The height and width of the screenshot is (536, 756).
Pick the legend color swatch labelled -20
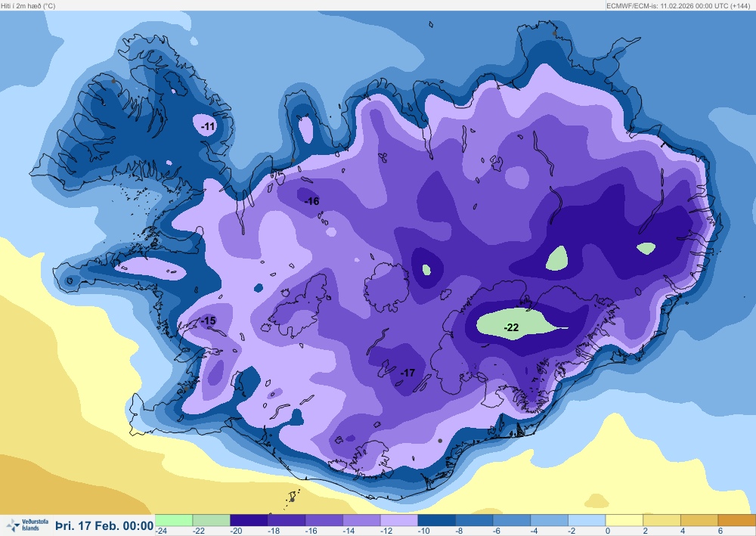tap(249, 520)
